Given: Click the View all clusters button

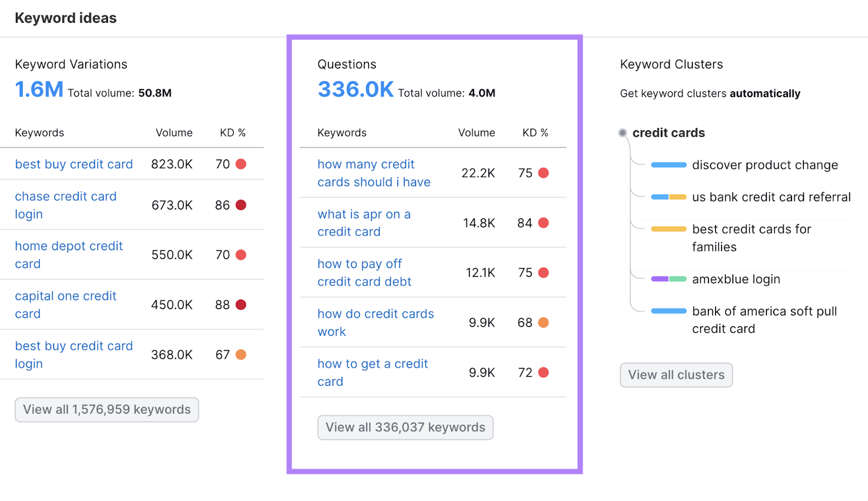Looking at the screenshot, I should click(x=676, y=375).
